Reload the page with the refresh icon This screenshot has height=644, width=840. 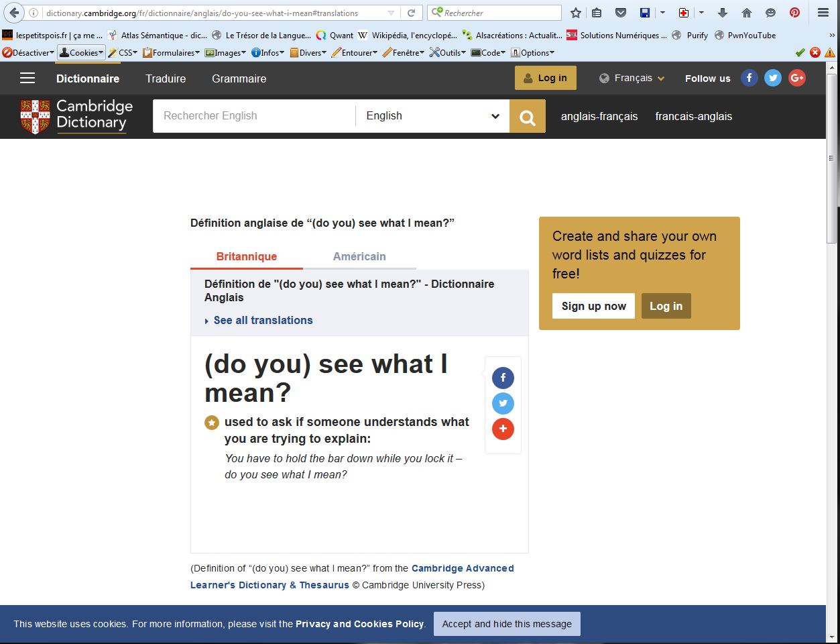coord(412,13)
